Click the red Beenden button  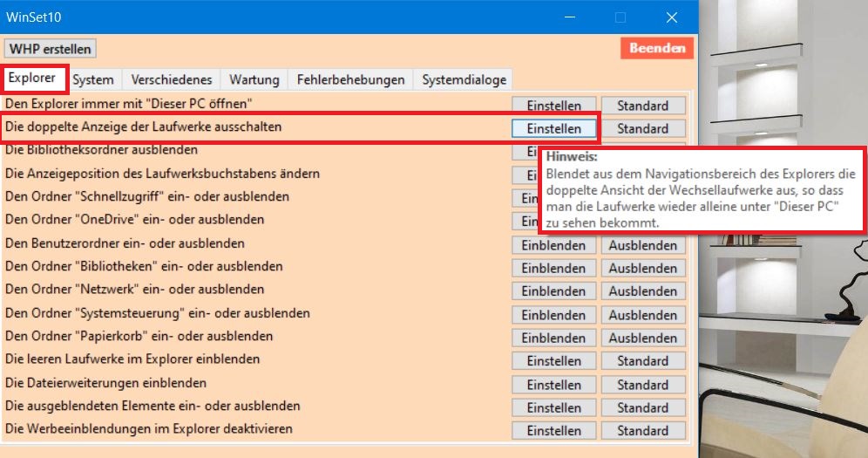click(657, 48)
